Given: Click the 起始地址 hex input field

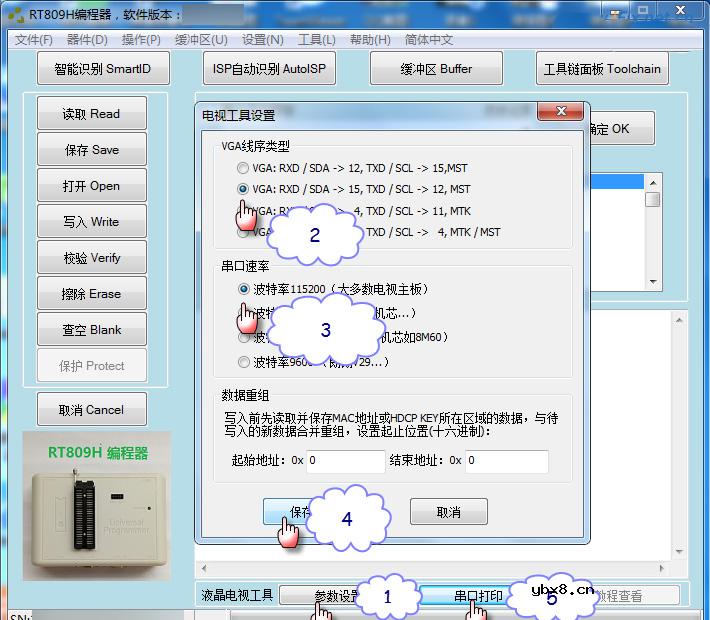Looking at the screenshot, I should point(345,461).
